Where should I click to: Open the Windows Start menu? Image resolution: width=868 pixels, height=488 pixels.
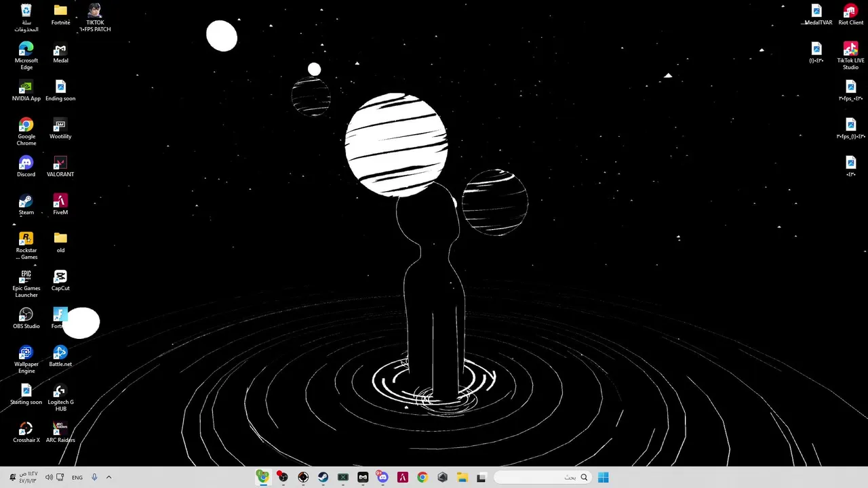tap(603, 477)
